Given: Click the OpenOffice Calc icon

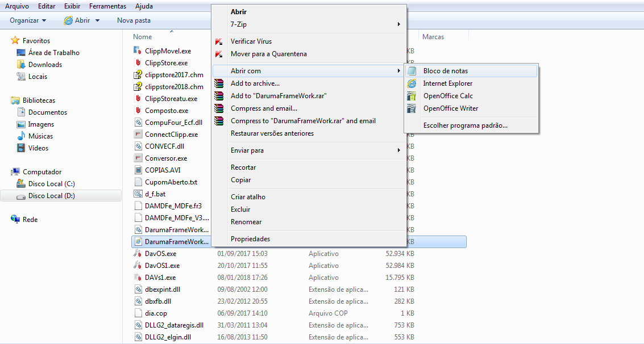Looking at the screenshot, I should tap(412, 96).
